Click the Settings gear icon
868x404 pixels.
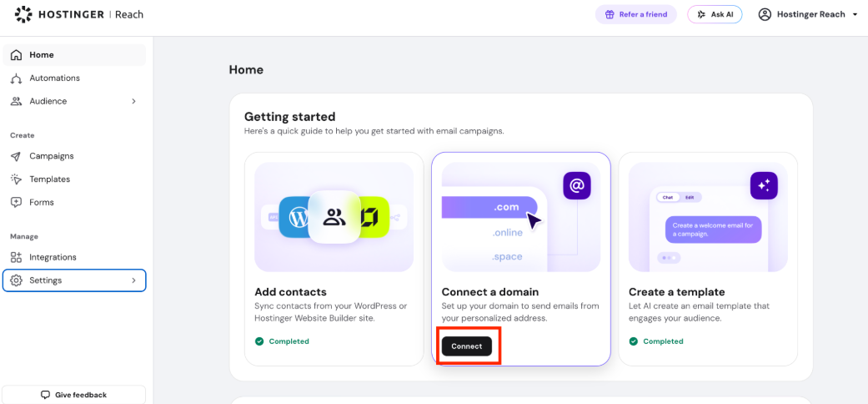click(17, 280)
